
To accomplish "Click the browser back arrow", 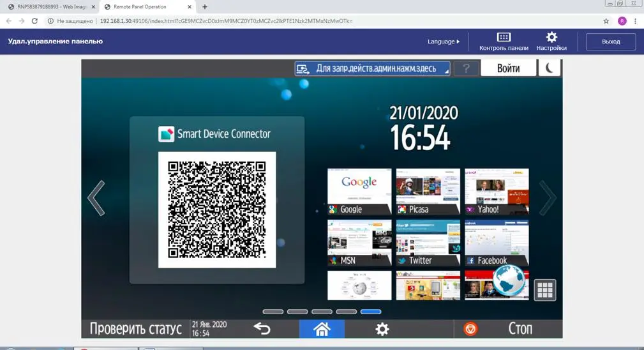I will 9,21.
